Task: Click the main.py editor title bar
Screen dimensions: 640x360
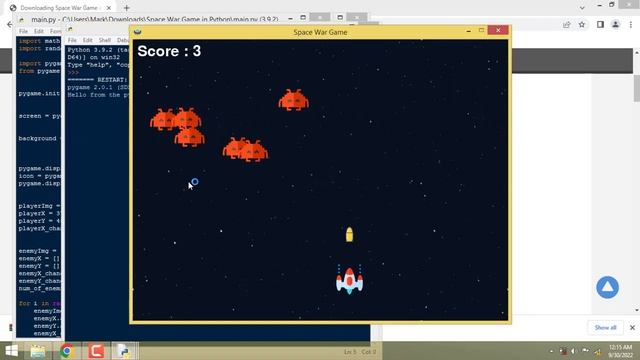Action: coord(155,19)
